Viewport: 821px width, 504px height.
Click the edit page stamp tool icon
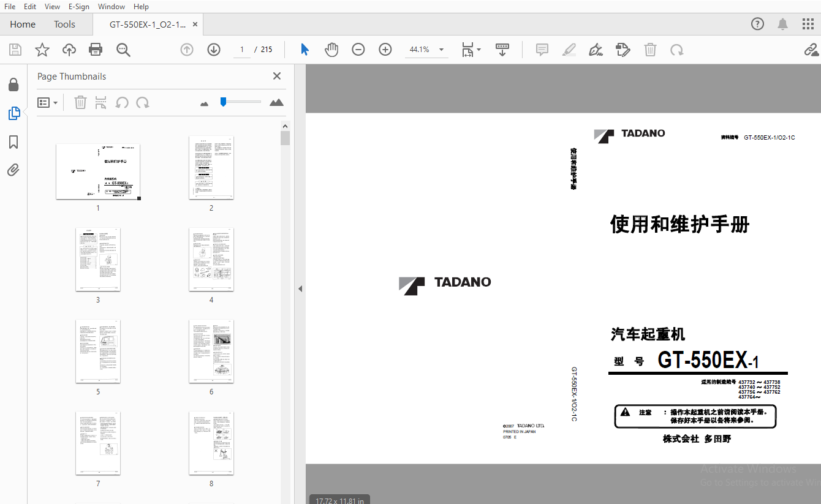click(x=623, y=50)
